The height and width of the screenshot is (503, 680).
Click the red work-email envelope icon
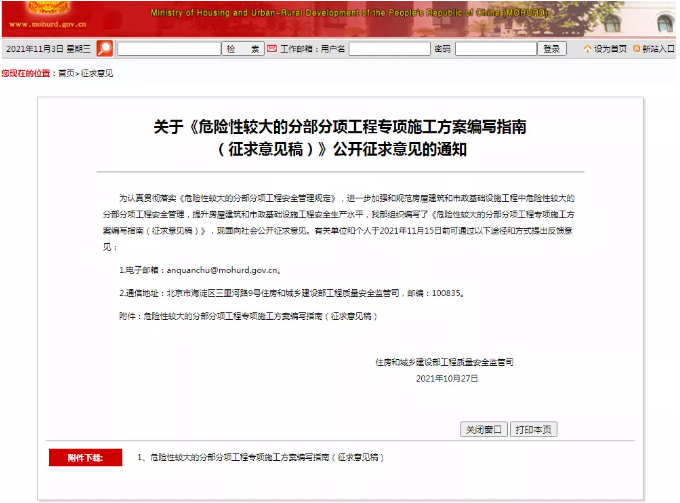tap(271, 48)
